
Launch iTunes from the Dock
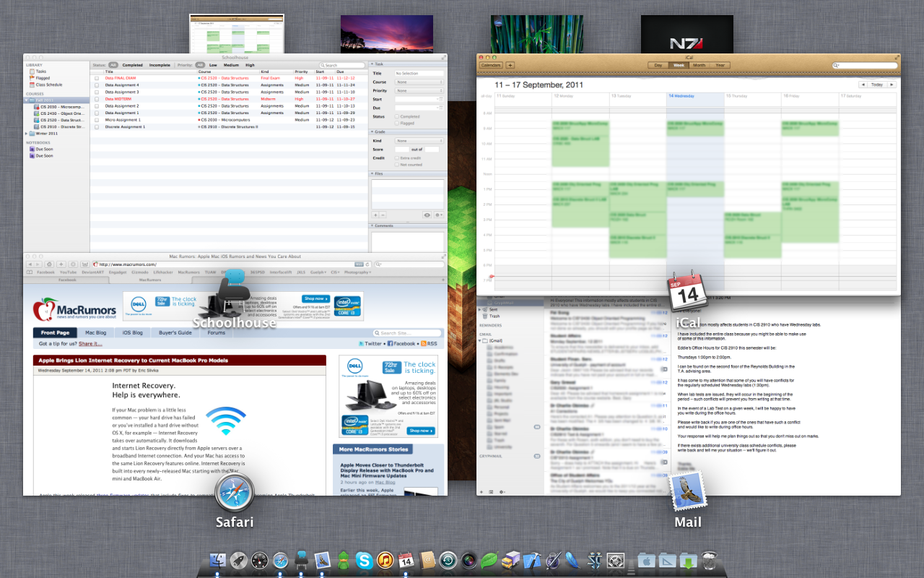tap(385, 560)
